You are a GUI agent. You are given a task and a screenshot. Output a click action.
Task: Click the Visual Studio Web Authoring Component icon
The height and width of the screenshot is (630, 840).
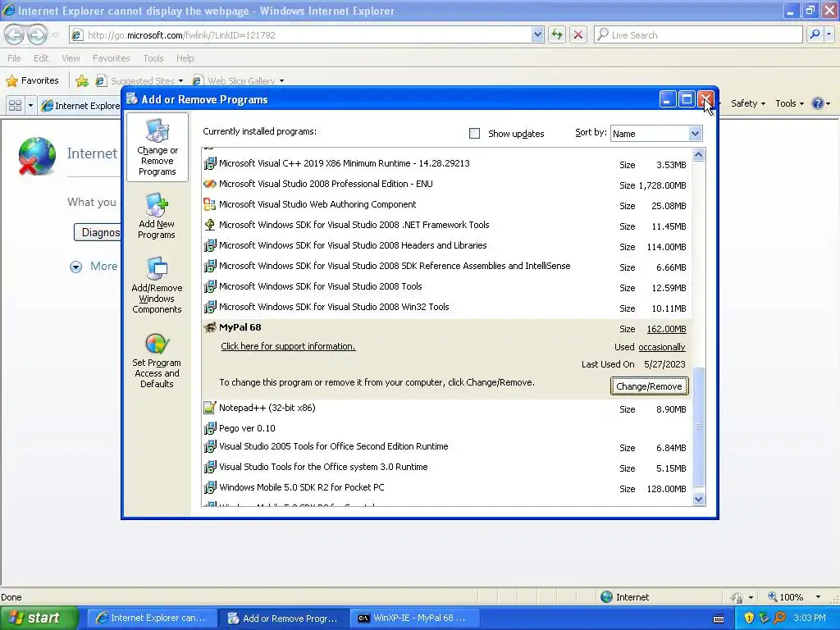(210, 204)
